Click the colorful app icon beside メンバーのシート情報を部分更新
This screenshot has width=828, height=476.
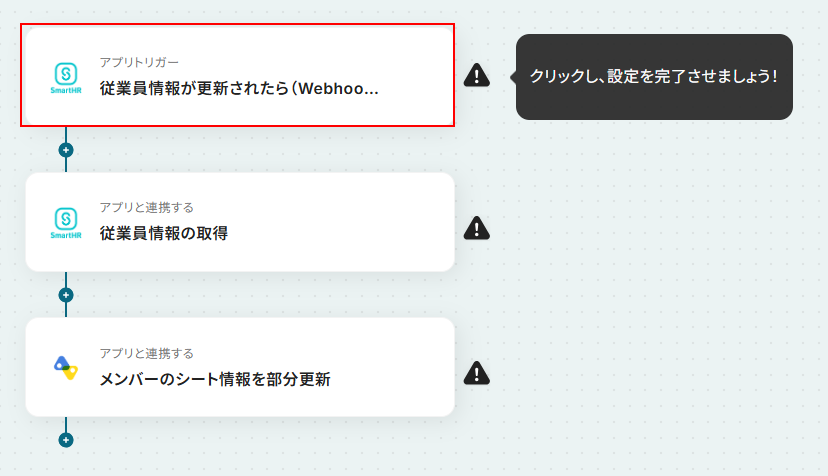click(x=66, y=368)
